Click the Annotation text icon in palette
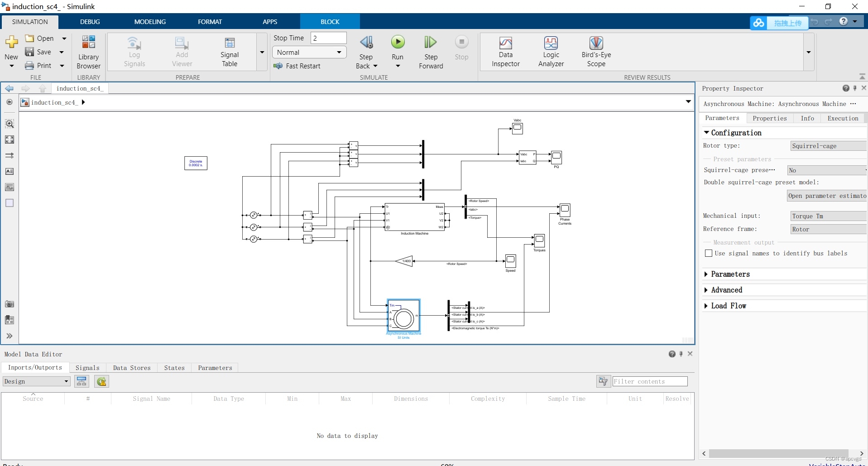 (10, 171)
